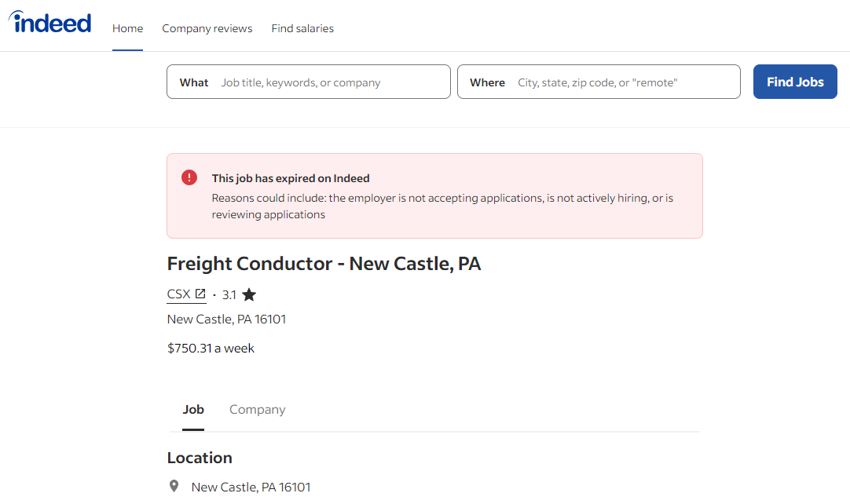
Task: Click the $750.31 a week salary
Action: [211, 348]
